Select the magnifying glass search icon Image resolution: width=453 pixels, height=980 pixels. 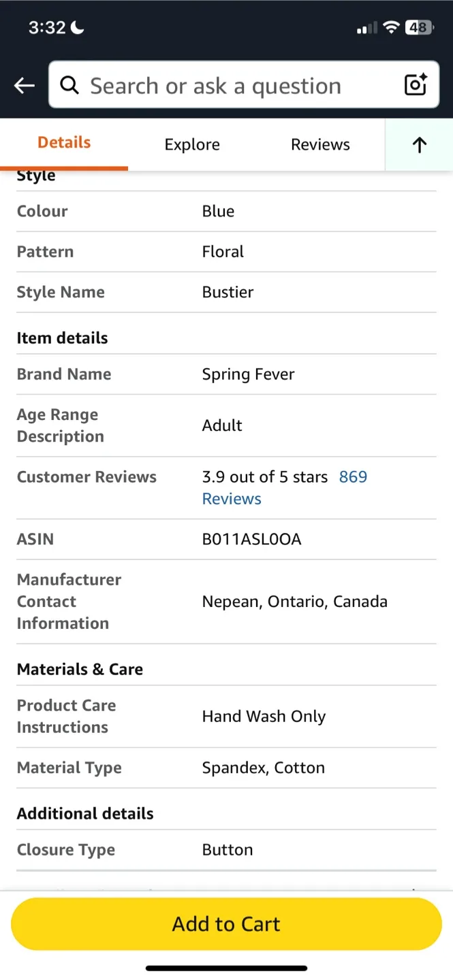click(x=69, y=85)
